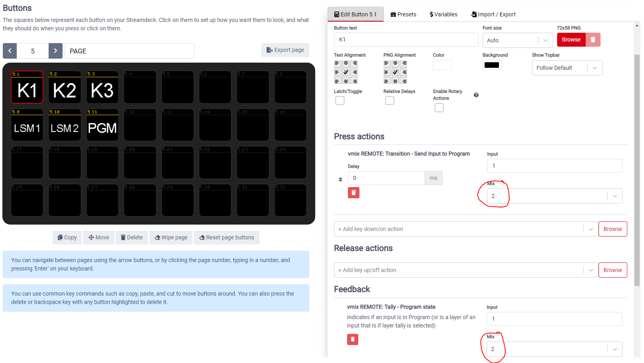Click the Wipe page button

(x=171, y=237)
